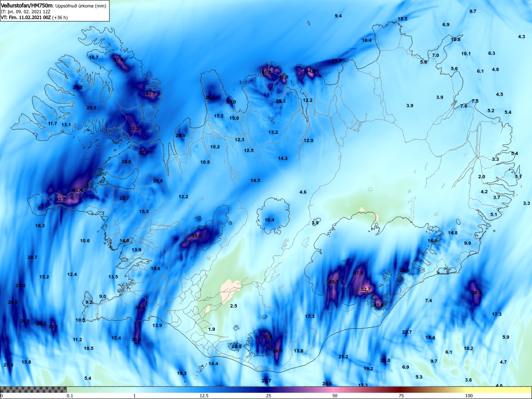532x399 pixels.
Task: Click the map value 20.6
Action: pyautogui.click(x=126, y=162)
